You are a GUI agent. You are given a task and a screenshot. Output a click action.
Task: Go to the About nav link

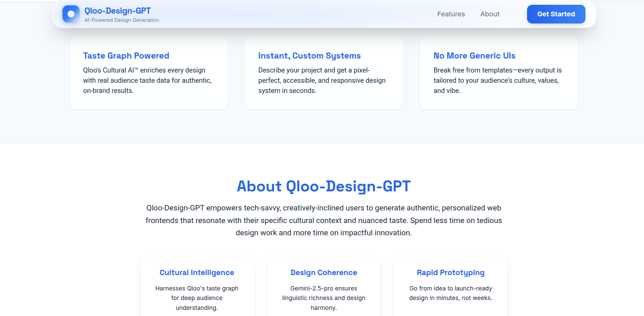490,14
